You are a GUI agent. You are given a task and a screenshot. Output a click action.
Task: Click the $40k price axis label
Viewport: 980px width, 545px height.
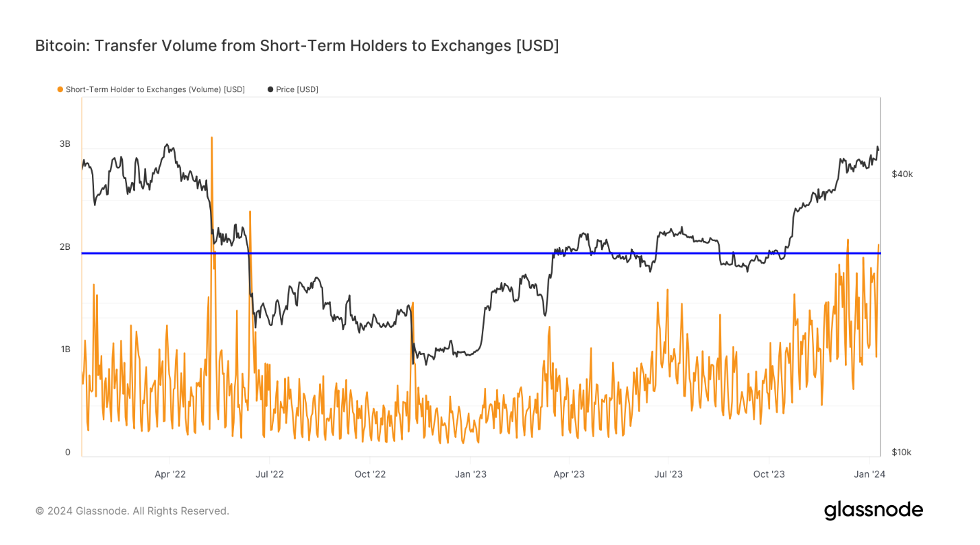902,174
